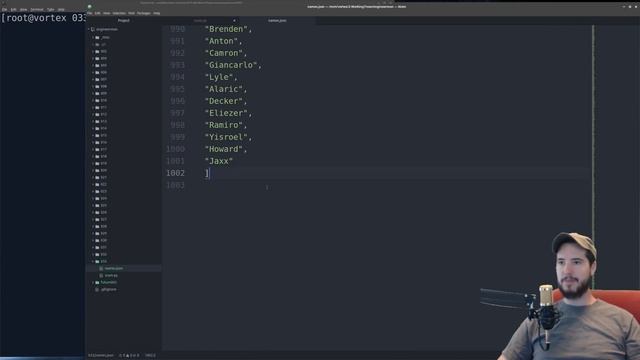Click line number 990 in gutter
640x360 pixels.
click(178, 29)
